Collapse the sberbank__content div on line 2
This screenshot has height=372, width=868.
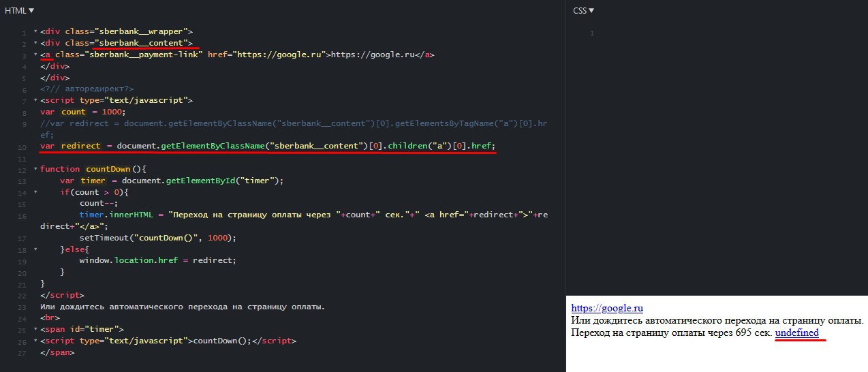(35, 44)
